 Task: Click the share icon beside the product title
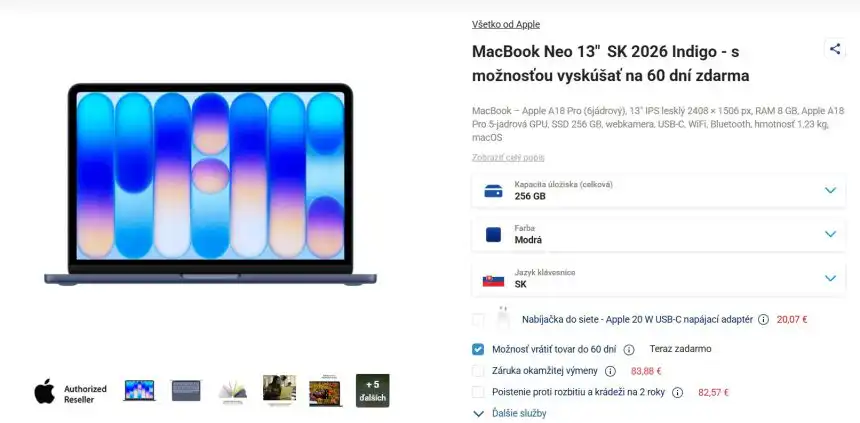tap(834, 49)
